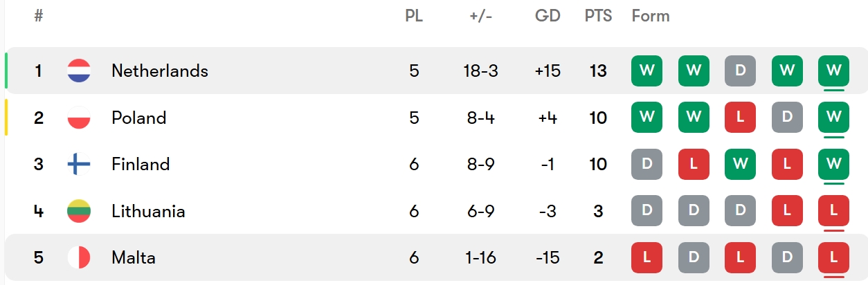Click the Form column header
Screen dimensions: 868x285
tap(651, 16)
